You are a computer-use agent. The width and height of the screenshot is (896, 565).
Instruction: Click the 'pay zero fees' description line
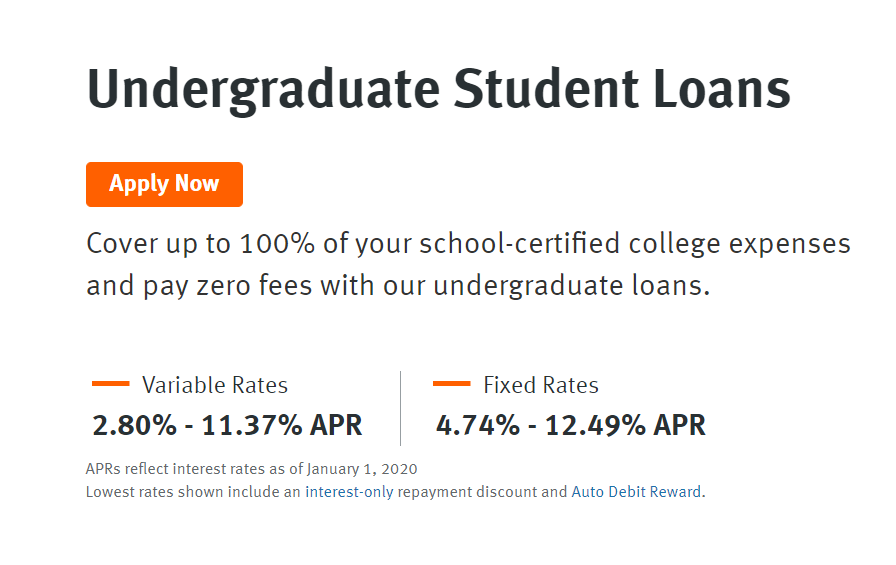coord(398,286)
